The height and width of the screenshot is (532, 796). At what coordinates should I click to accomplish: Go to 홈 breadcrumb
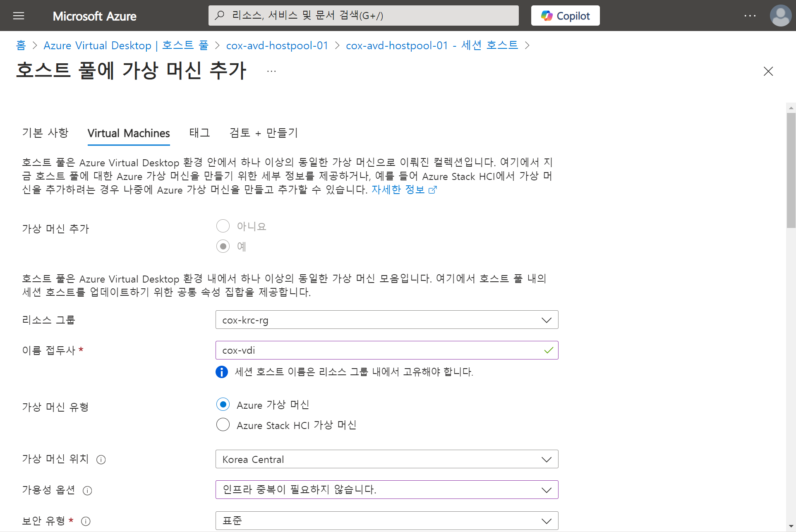tap(21, 45)
